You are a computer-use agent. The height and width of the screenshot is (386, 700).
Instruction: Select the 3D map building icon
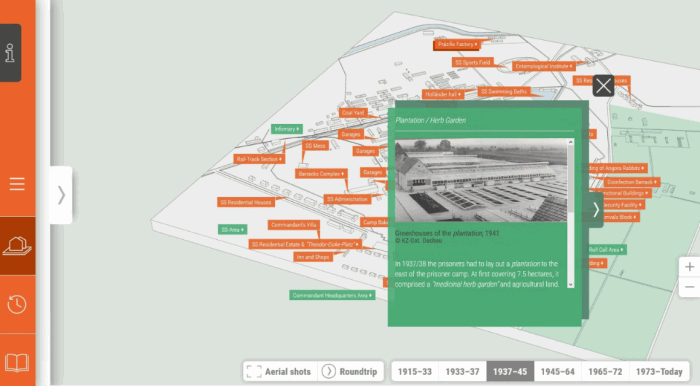pyautogui.click(x=17, y=246)
